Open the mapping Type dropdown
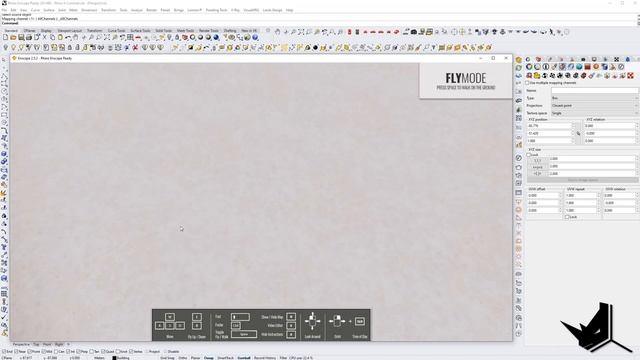Image resolution: width=640 pixels, height=360 pixels. tap(594, 98)
